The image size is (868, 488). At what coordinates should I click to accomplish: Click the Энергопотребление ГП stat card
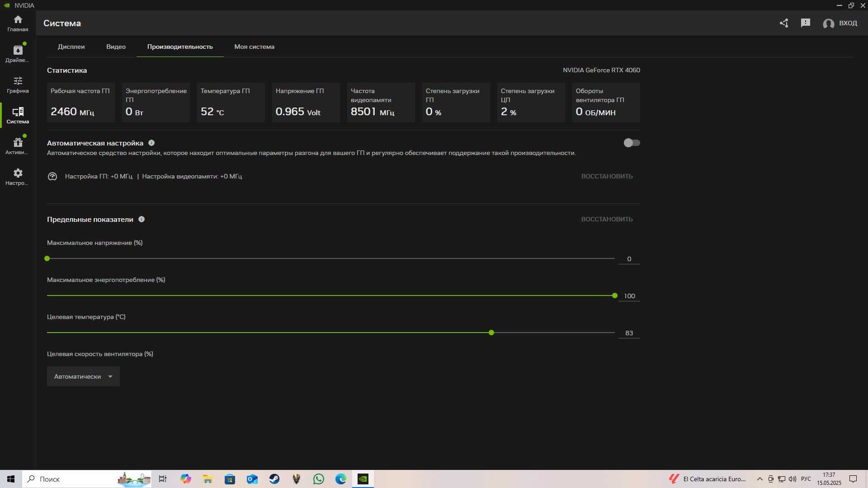(156, 102)
